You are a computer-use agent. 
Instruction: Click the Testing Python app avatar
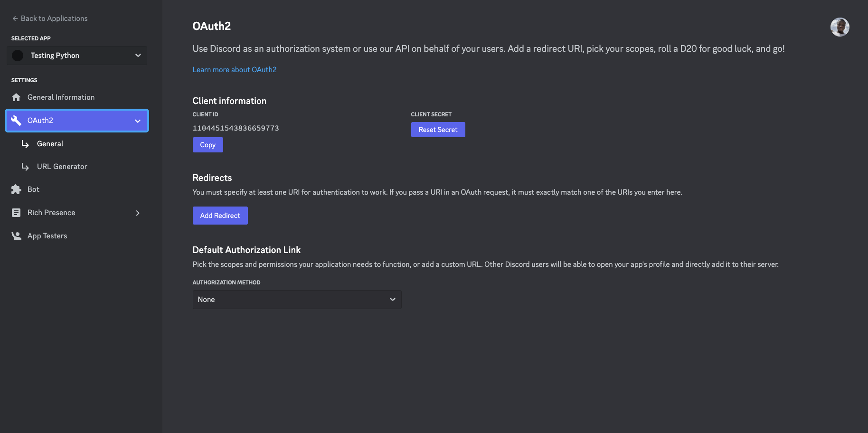[x=18, y=55]
